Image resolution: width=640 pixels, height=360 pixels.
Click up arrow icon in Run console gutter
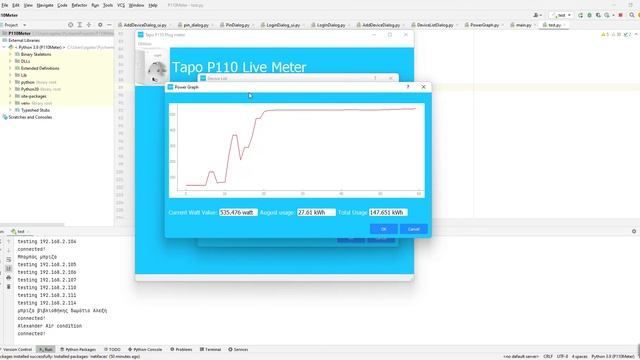pyautogui.click(x=9, y=242)
